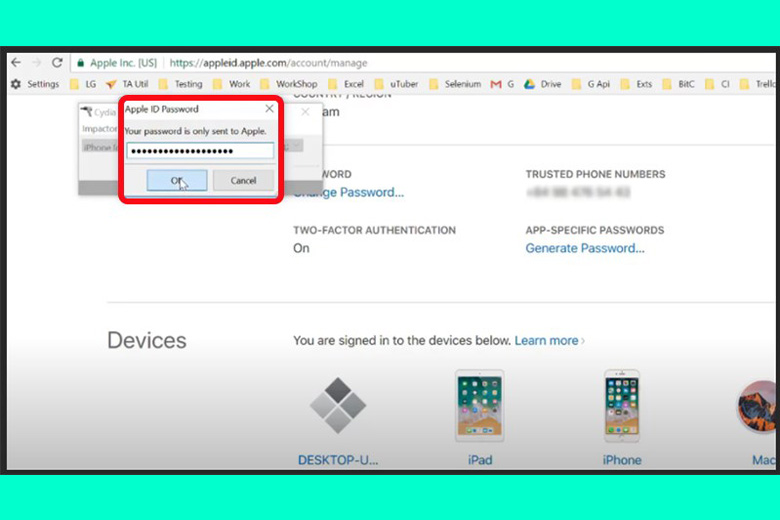
Task: Go back using browser back arrow
Action: click(x=16, y=63)
